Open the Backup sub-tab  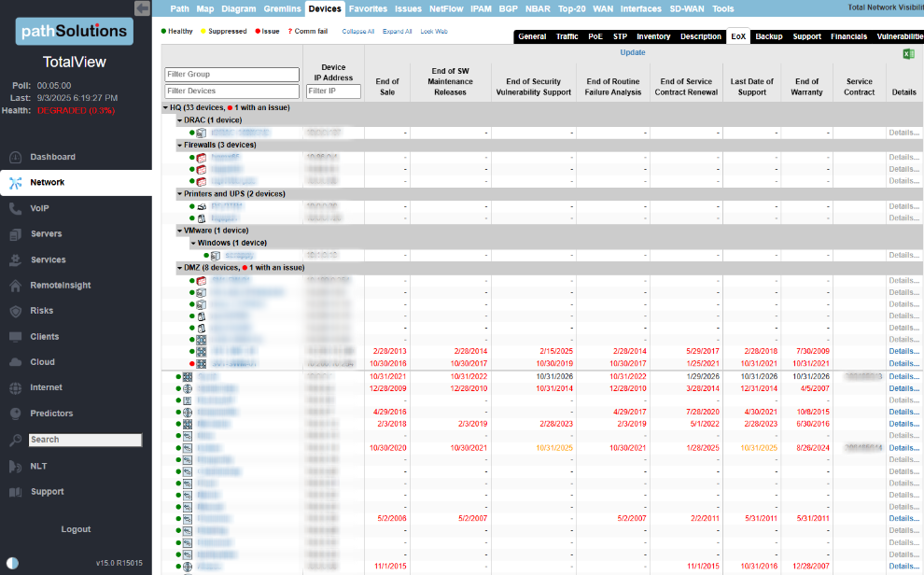tap(769, 36)
